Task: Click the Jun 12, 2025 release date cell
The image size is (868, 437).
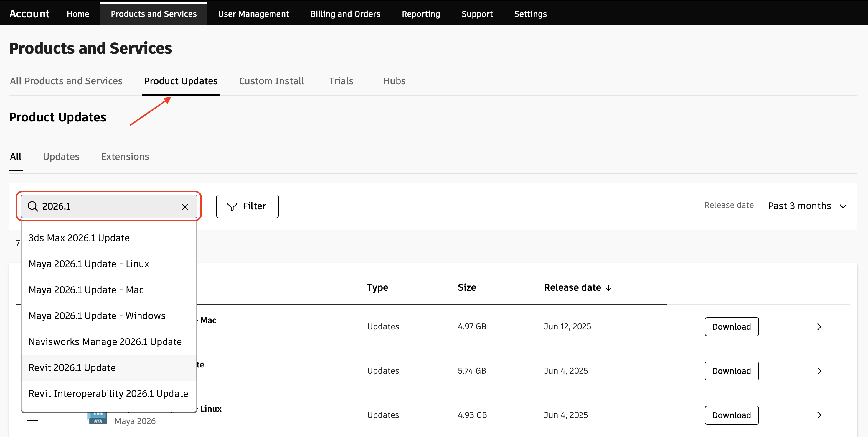Action: pos(567,326)
